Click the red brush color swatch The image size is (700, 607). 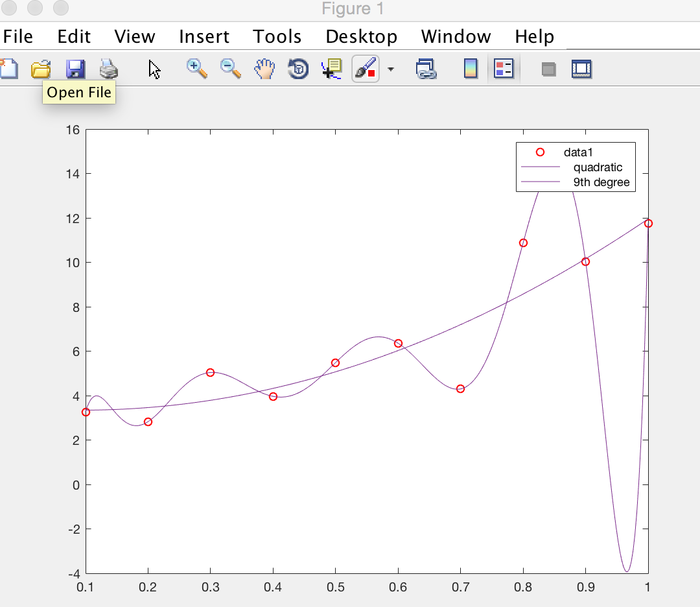coord(371,73)
